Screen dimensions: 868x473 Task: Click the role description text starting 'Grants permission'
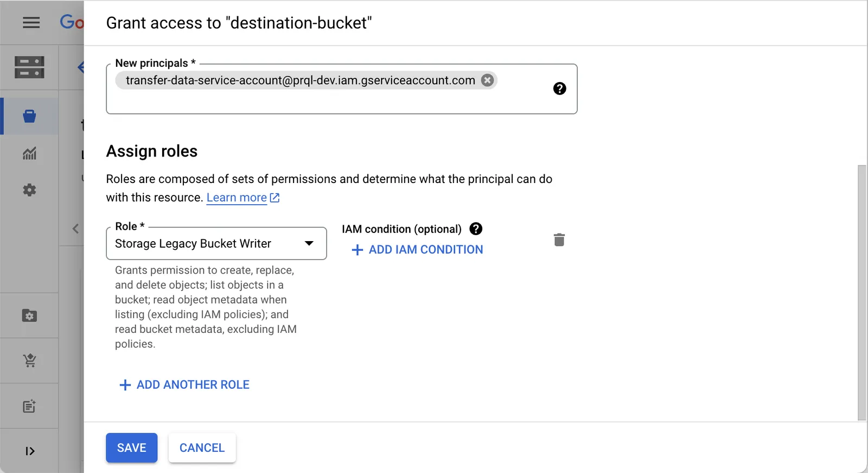[206, 307]
